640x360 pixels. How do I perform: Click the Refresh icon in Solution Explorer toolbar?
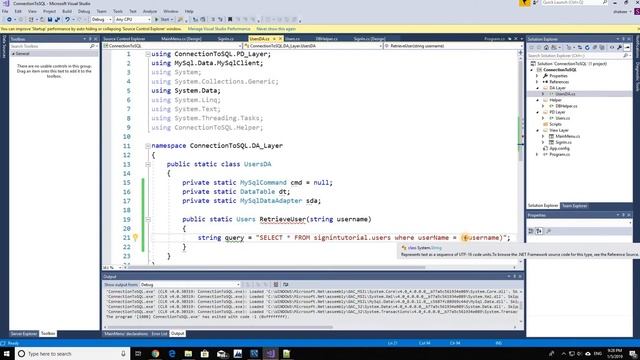click(x=587, y=48)
